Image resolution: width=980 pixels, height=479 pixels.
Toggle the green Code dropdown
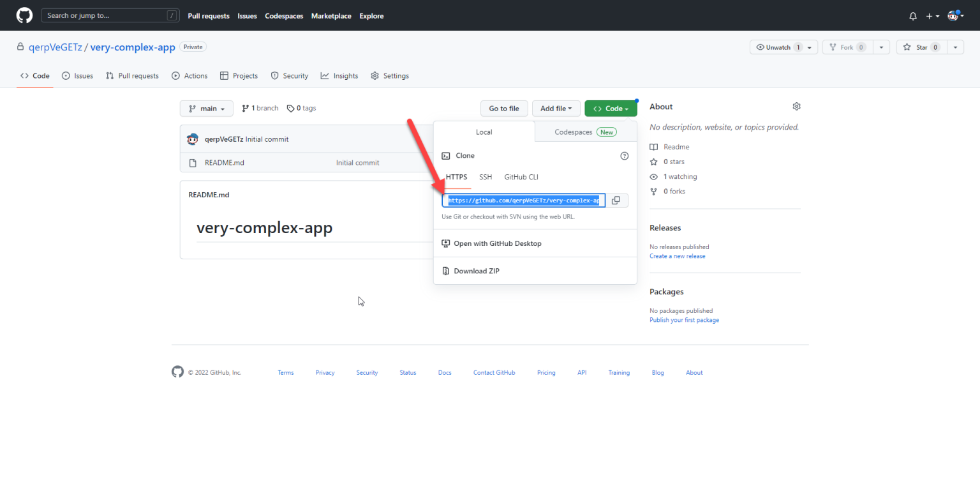point(611,109)
